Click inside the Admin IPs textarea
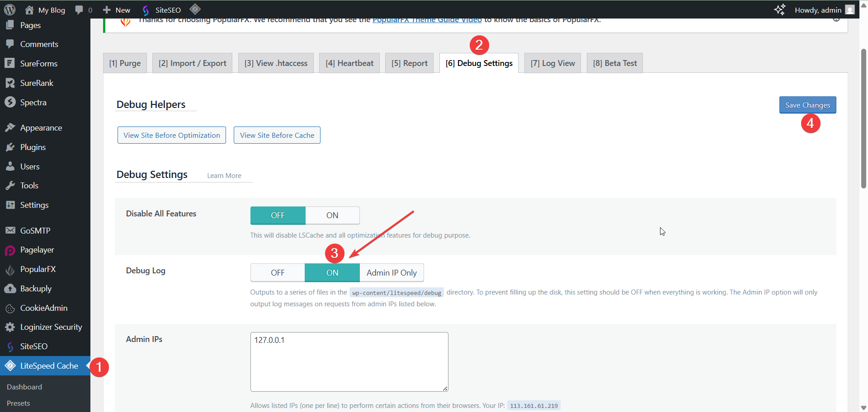868x412 pixels. click(349, 362)
